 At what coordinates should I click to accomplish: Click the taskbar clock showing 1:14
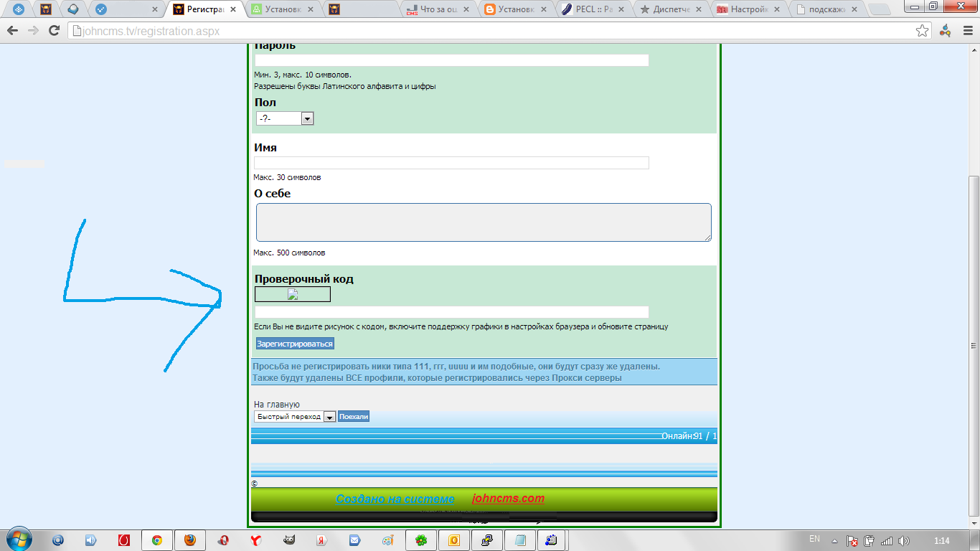(x=942, y=541)
